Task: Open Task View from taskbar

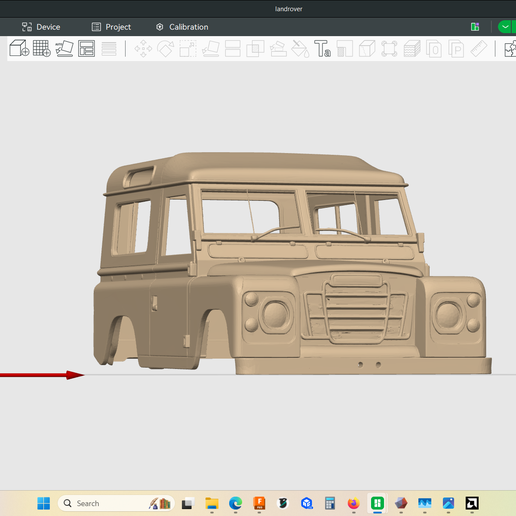Action: pyautogui.click(x=188, y=503)
